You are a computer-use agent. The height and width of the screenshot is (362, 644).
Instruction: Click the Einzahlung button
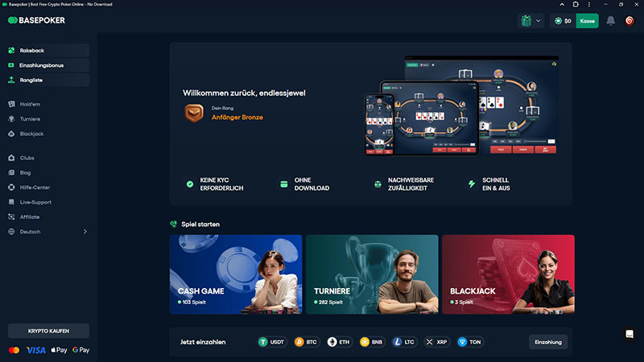[548, 342]
